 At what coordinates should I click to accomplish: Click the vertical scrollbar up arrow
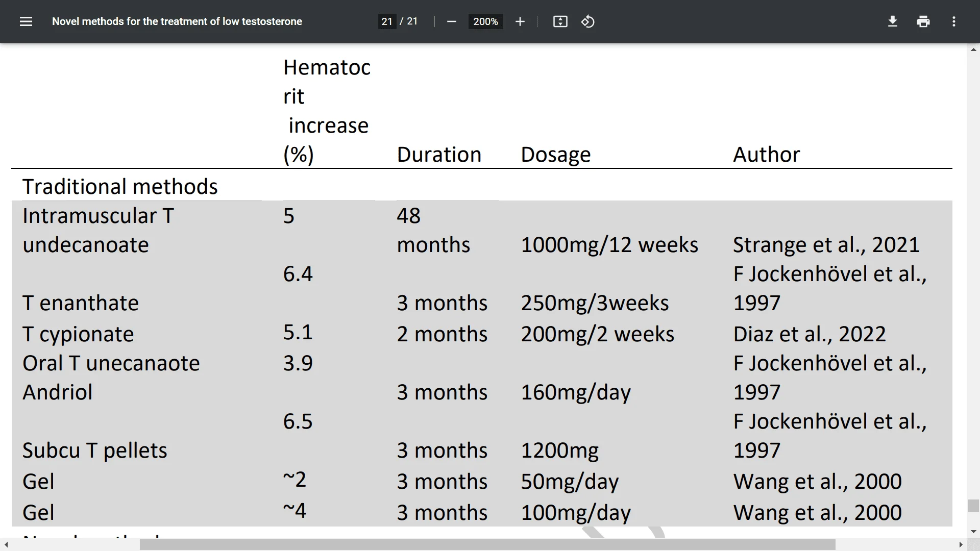point(973,49)
